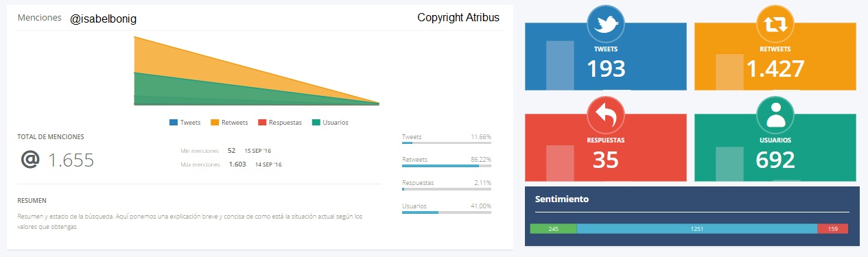Click the Twitter bird icon
Viewport: 868px width, 257px height.
pyautogui.click(x=605, y=25)
